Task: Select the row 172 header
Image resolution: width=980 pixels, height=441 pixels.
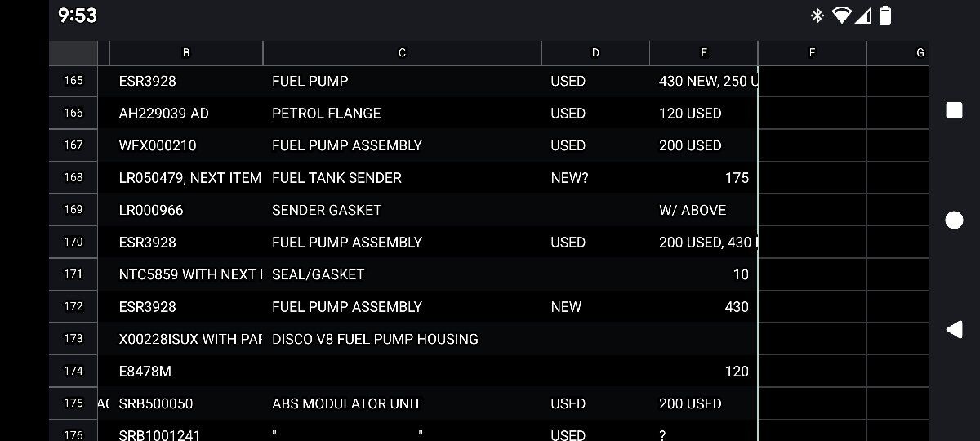Action: coord(73,307)
